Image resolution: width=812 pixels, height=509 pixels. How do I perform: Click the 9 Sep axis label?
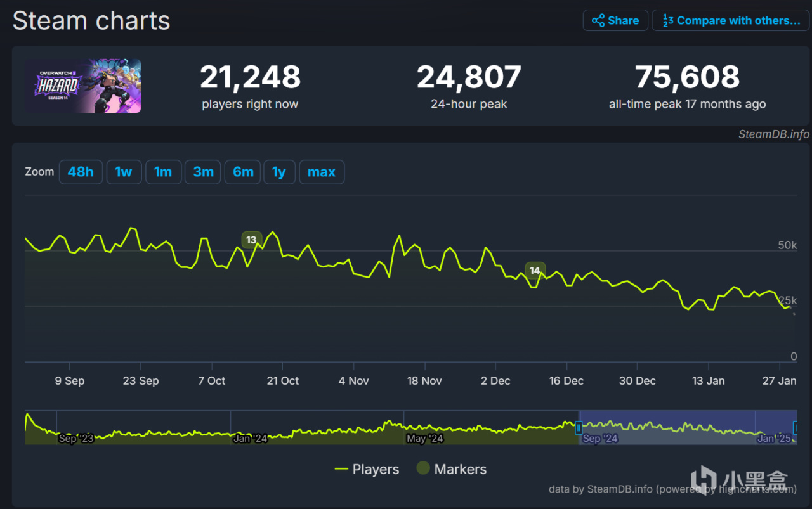click(70, 381)
